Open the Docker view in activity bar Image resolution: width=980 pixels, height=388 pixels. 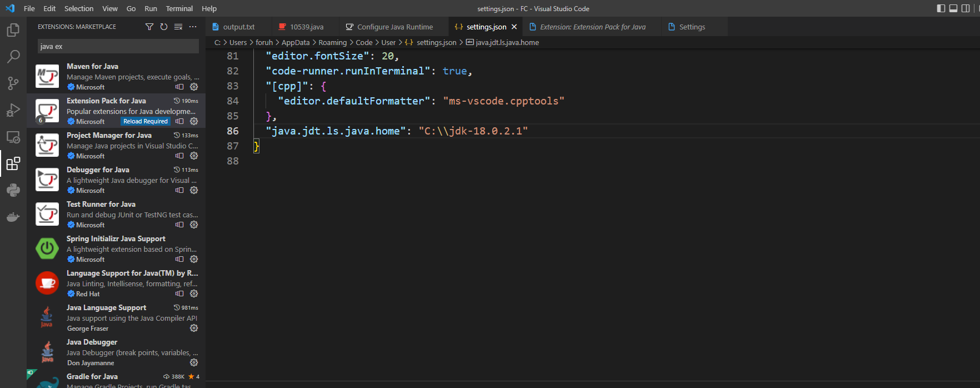[x=13, y=217]
